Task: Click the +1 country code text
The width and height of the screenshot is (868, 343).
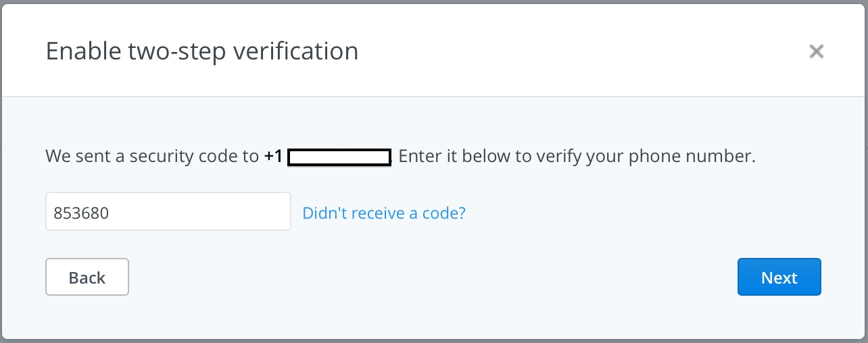Action: 273,157
